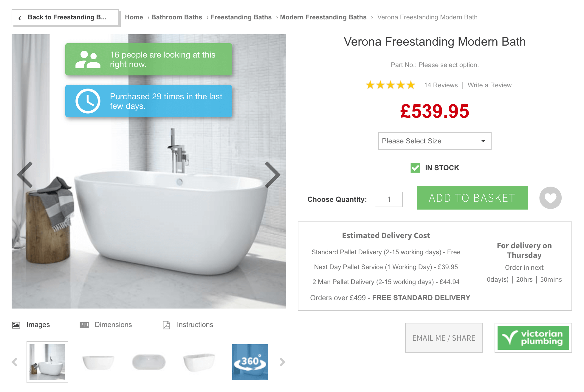Open the Freestanding Baths breadcrumb
The width and height of the screenshot is (584, 392).
(x=241, y=17)
